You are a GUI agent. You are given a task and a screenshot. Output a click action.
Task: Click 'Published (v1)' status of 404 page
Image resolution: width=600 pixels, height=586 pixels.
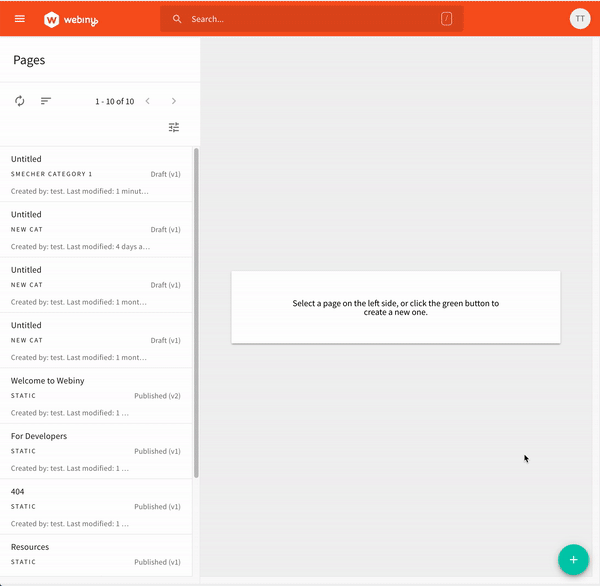pyautogui.click(x=157, y=507)
